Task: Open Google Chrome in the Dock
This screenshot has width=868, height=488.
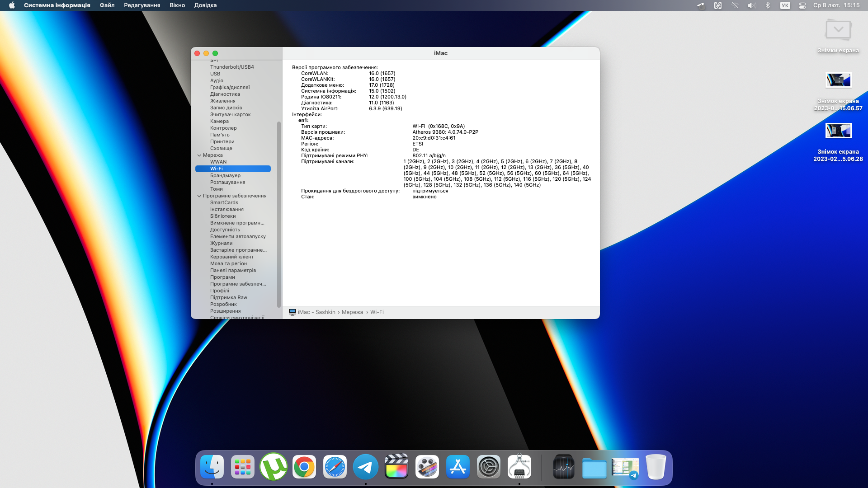Action: pos(304,467)
